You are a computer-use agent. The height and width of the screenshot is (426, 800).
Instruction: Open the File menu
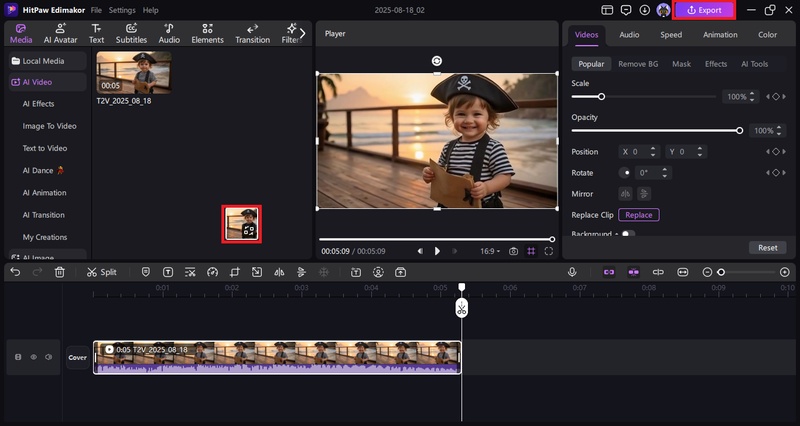pos(96,10)
